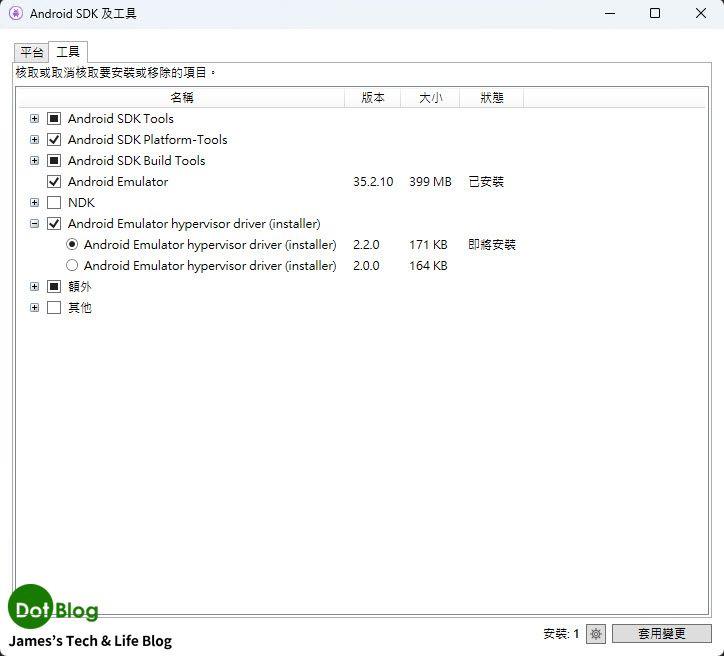
Task: Switch to the 平台 tab
Action: click(31, 53)
